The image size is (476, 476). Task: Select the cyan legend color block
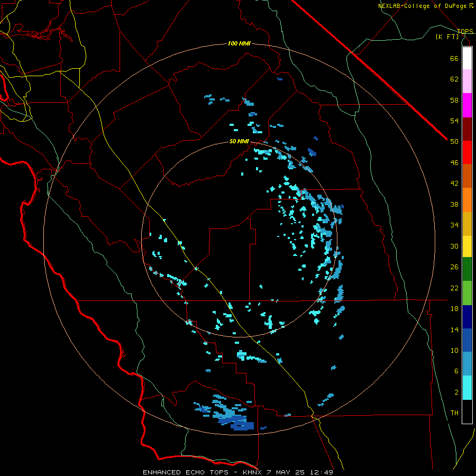coord(467,388)
